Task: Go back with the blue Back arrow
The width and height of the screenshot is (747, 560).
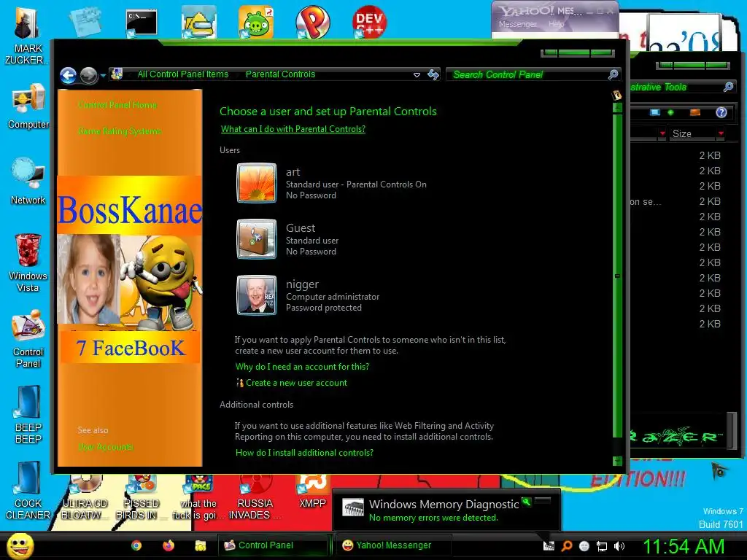Action: [x=68, y=75]
